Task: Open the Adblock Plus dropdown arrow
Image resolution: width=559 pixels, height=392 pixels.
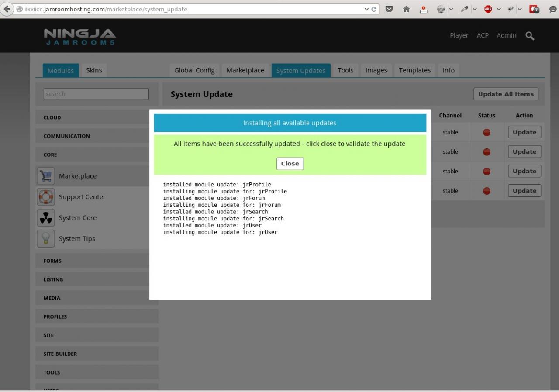Action: point(498,9)
